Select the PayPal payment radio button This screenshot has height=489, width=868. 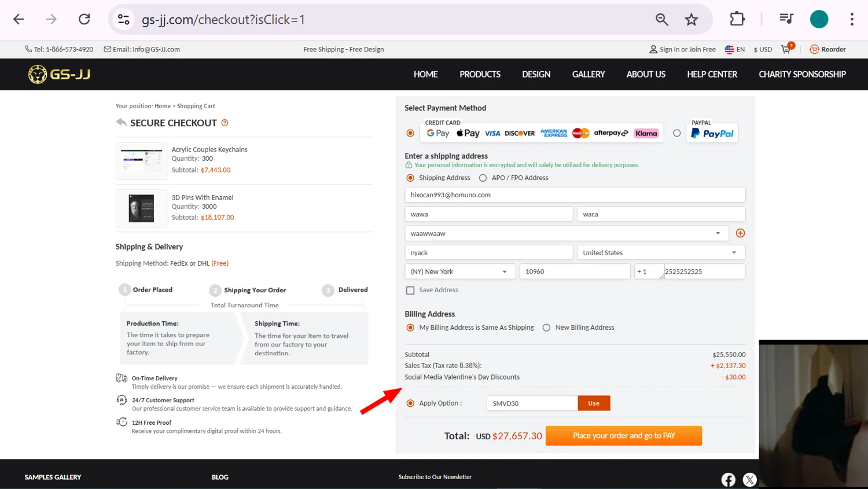pos(677,133)
